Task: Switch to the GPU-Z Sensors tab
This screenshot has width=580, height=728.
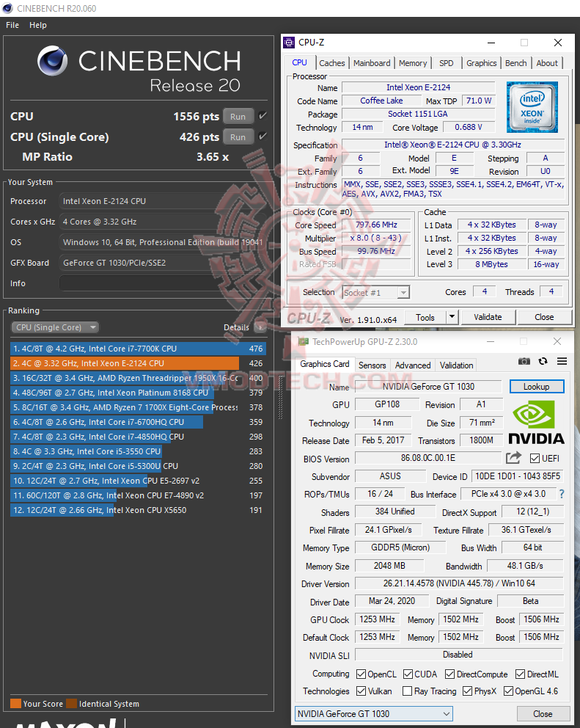Action: 372,365
